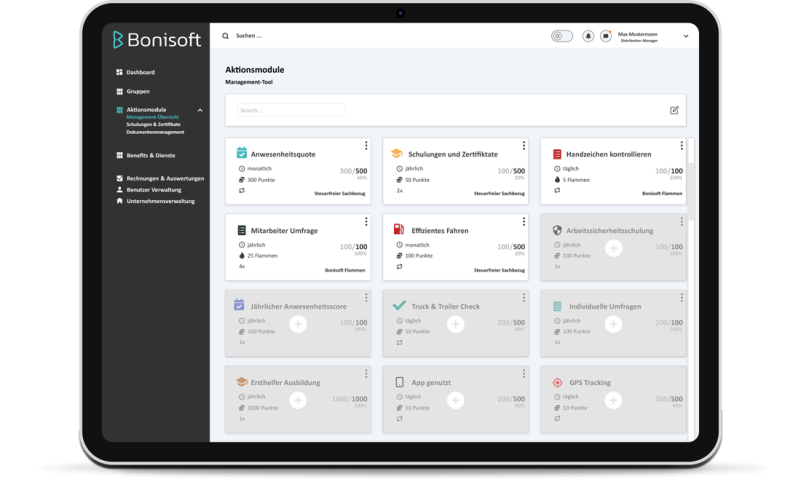This screenshot has width=800, height=484.
Task: Click the module Search input field
Action: click(291, 110)
